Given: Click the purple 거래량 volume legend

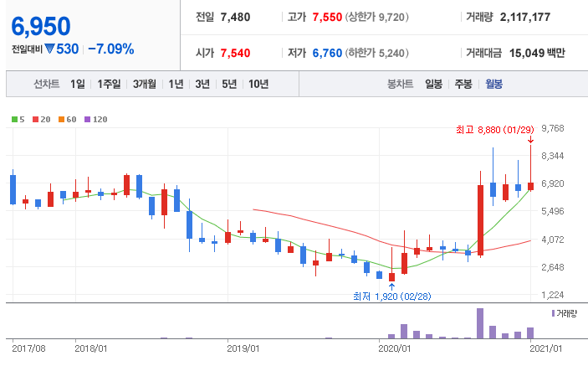Looking at the screenshot, I should click(x=565, y=313).
